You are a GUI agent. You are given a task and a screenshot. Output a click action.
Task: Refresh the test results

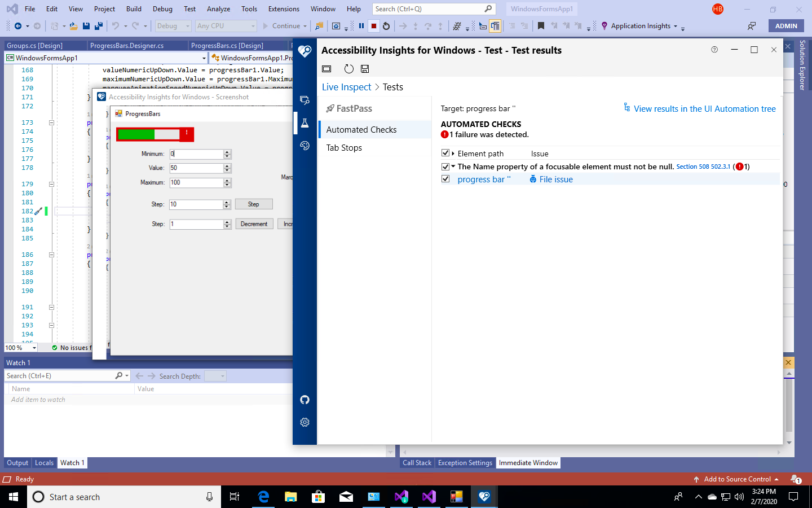pyautogui.click(x=348, y=68)
